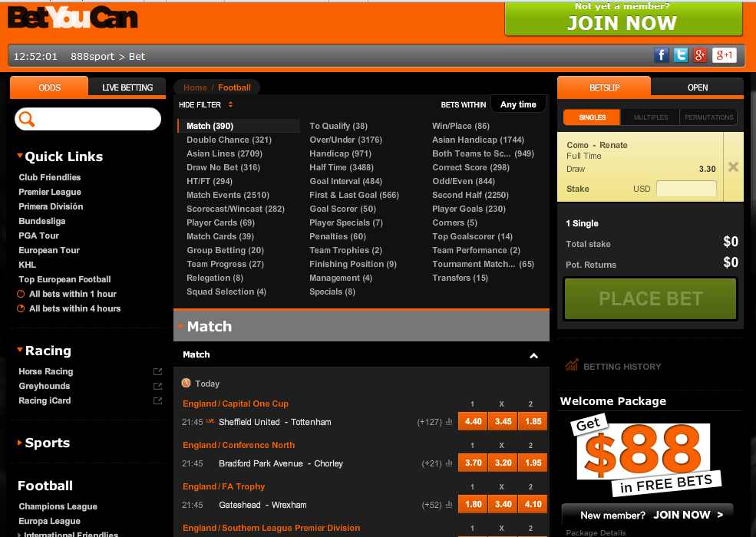
Task: Pick odds 1.85 for Tottenham win
Action: [533, 421]
